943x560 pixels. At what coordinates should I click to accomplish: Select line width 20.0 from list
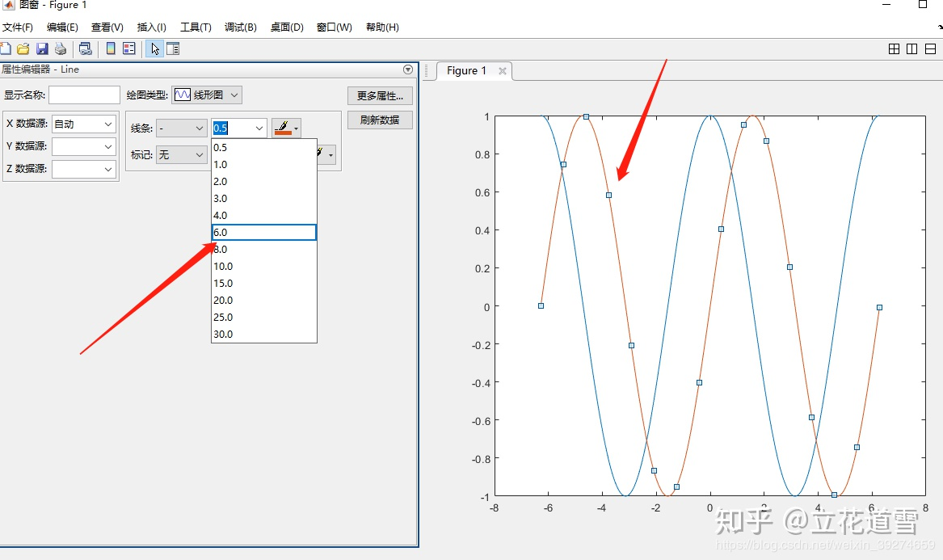coord(264,300)
